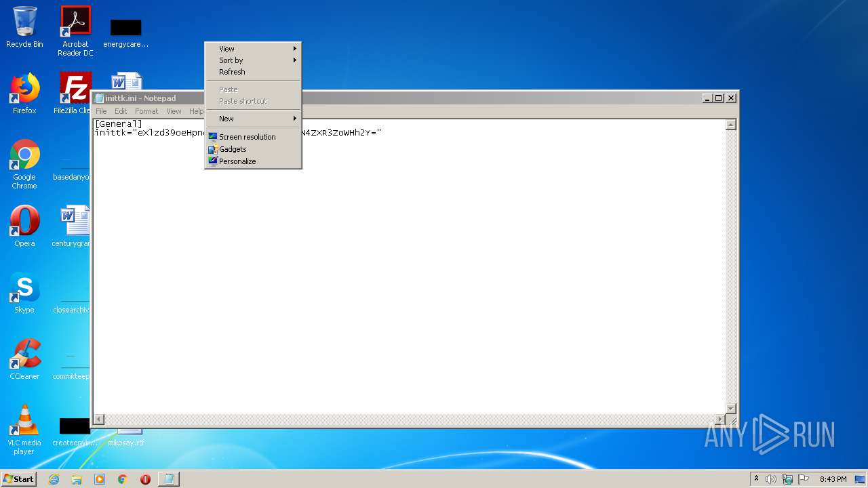Select the mikesay.rtf desktop file
Image resolution: width=868 pixels, height=488 pixels.
(x=126, y=438)
